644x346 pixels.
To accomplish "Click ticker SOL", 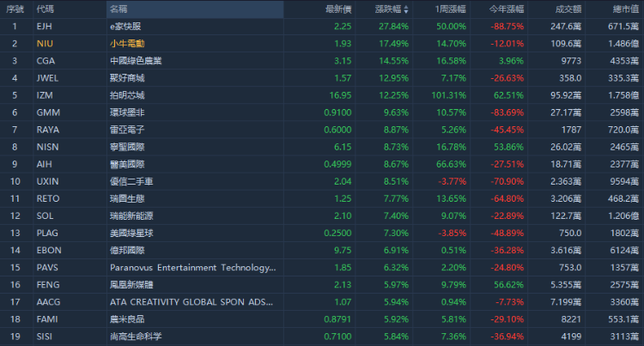I will pos(46,215).
